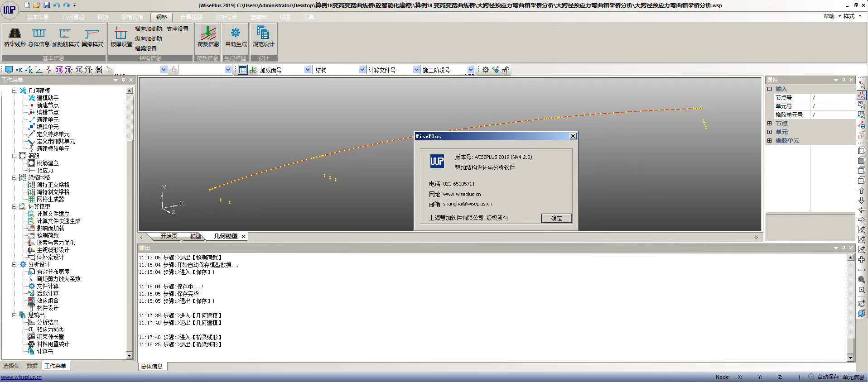Image resolution: width=868 pixels, height=382 pixels.
Task: Click the 横梁设置 ribbon button
Action: pos(146,48)
